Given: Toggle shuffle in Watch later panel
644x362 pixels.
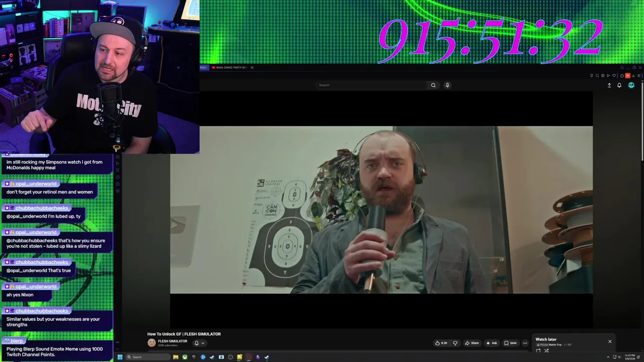Looking at the screenshot, I should click(x=546, y=350).
